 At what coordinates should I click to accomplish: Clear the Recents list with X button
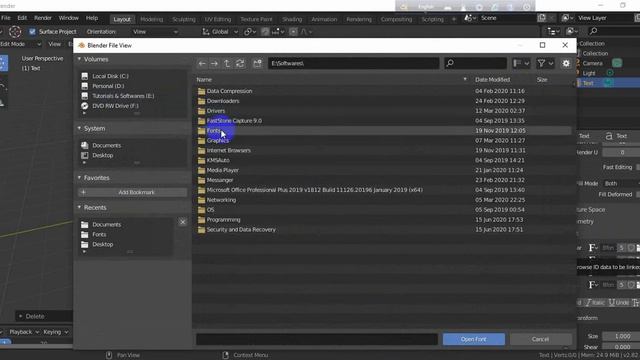tap(182, 222)
